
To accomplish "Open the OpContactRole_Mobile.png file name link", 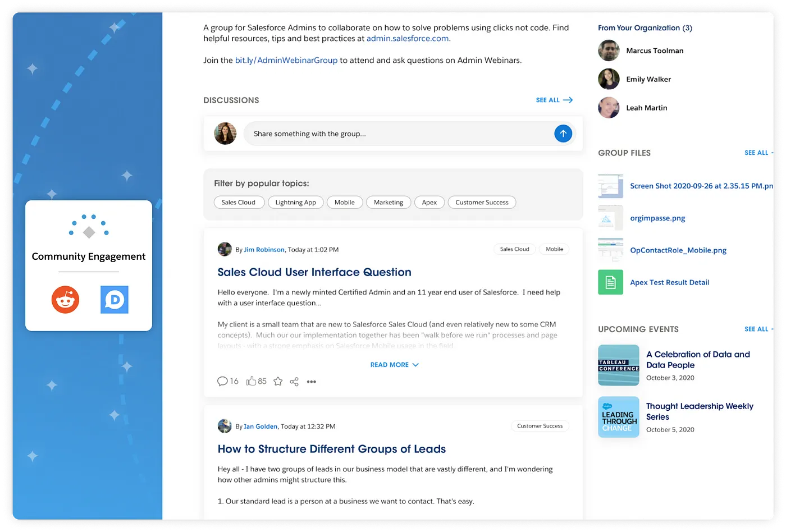I will 678,250.
